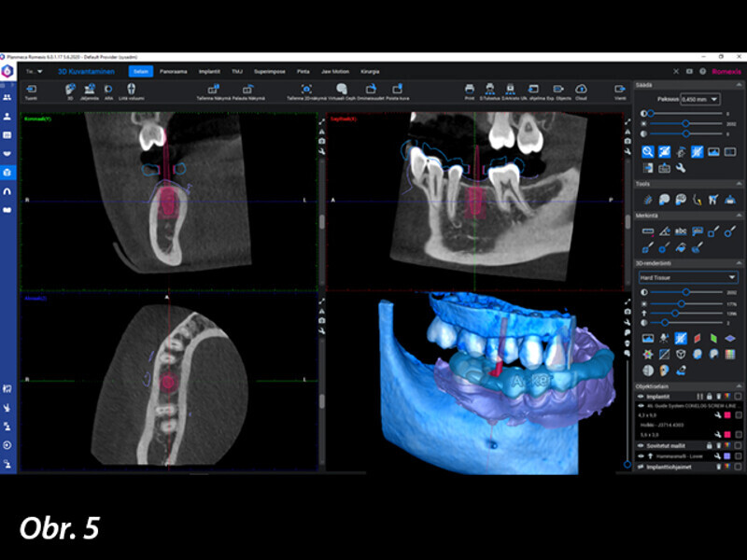Click the Superimpose tab
This screenshot has height=560, width=747.
pos(269,71)
